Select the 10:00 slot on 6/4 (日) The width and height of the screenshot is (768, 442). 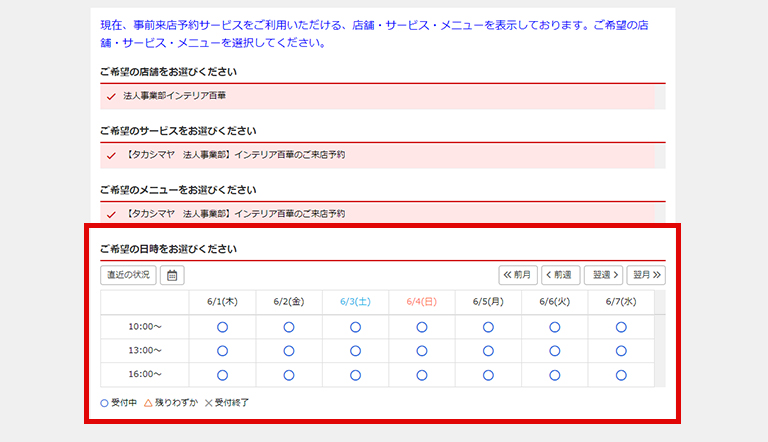[x=422, y=327]
